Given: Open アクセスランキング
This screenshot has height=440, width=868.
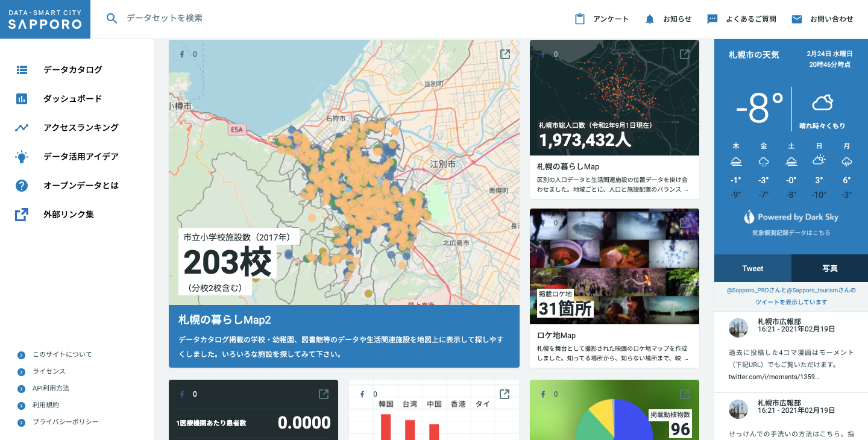Looking at the screenshot, I should click(x=81, y=128).
